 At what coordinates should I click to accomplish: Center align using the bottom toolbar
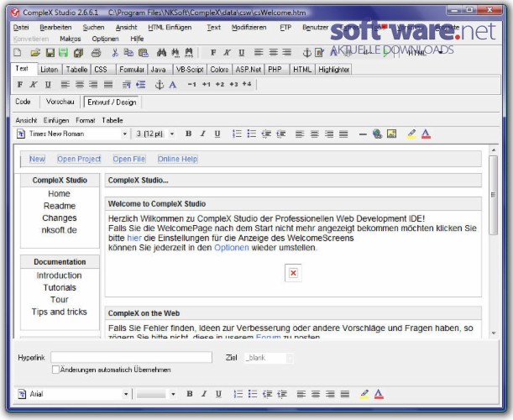(316, 394)
